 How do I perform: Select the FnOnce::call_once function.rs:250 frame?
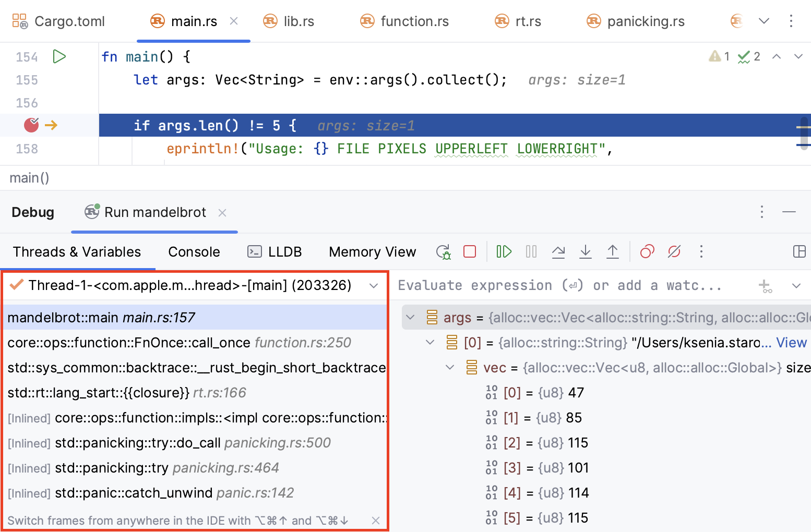[195, 343]
